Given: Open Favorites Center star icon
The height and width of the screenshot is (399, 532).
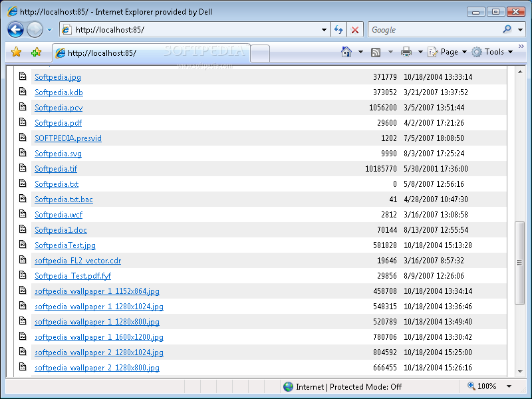Looking at the screenshot, I should [x=16, y=53].
